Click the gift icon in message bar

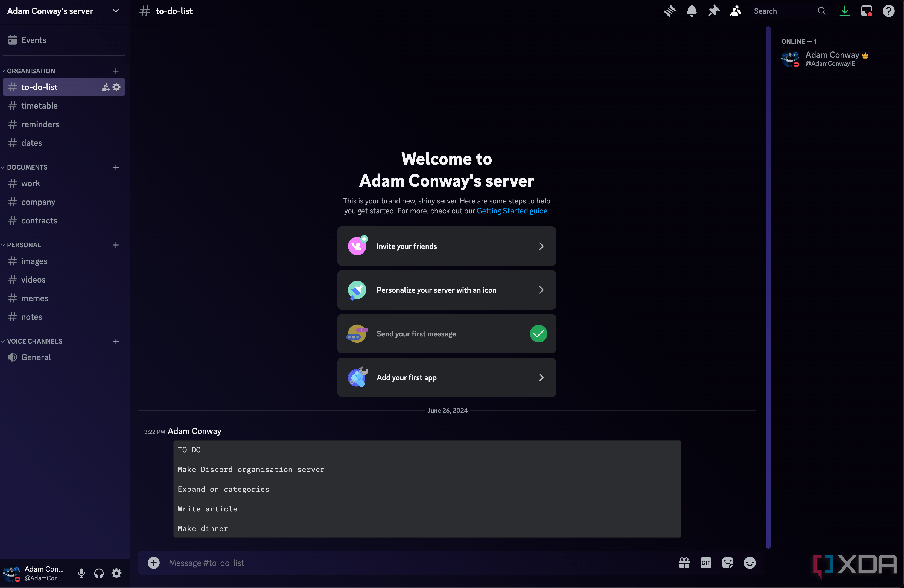point(683,563)
